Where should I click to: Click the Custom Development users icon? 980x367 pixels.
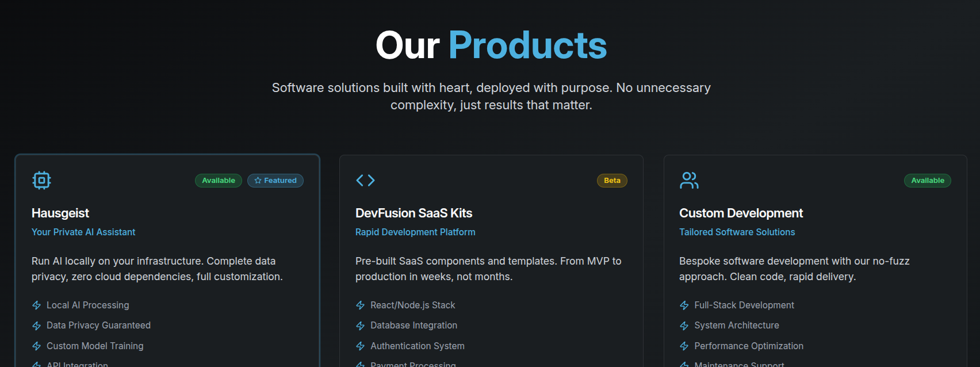pyautogui.click(x=689, y=180)
